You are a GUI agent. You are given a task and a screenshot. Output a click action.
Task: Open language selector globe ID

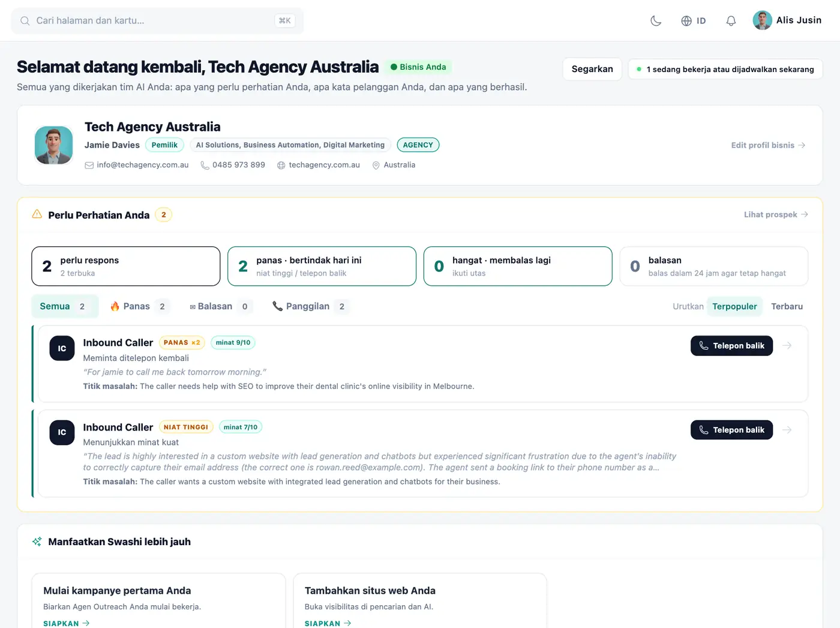click(x=694, y=20)
